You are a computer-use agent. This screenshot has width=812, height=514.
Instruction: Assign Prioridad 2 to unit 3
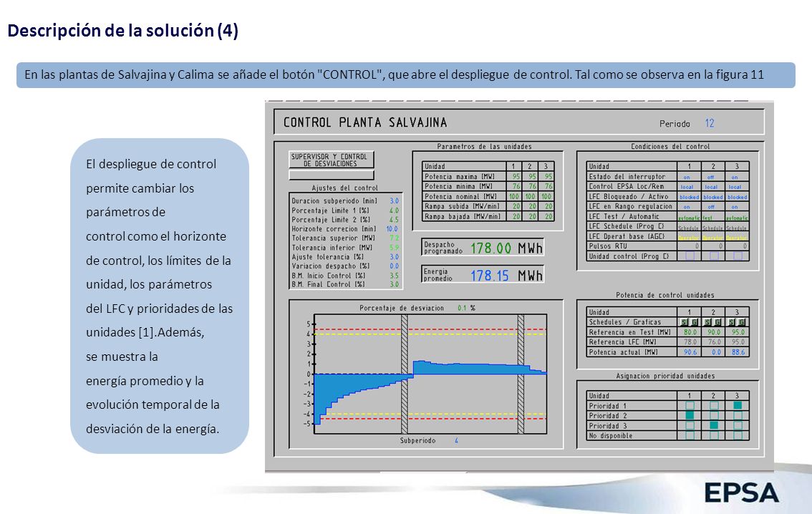(738, 416)
